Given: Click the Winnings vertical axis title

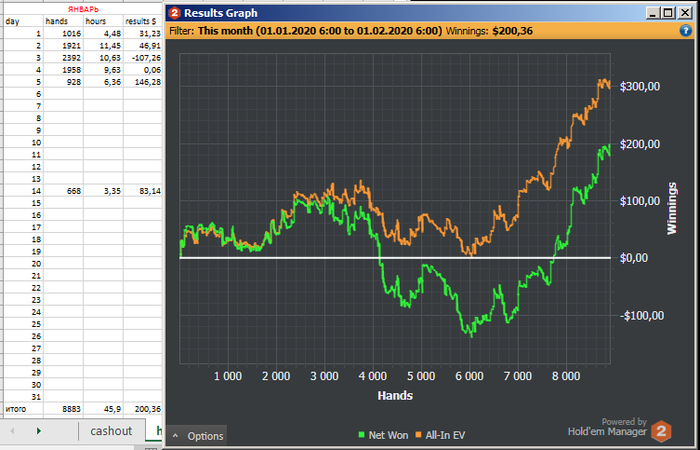Looking at the screenshot, I should coord(672,208).
